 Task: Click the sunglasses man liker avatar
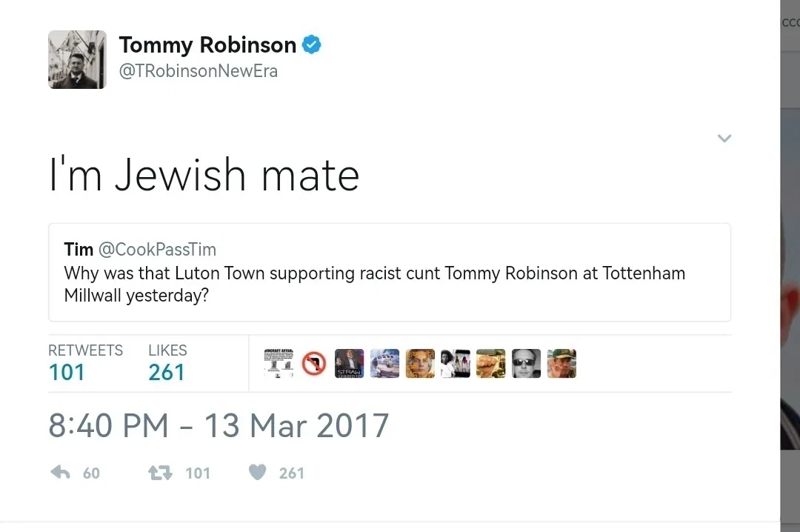[526, 364]
